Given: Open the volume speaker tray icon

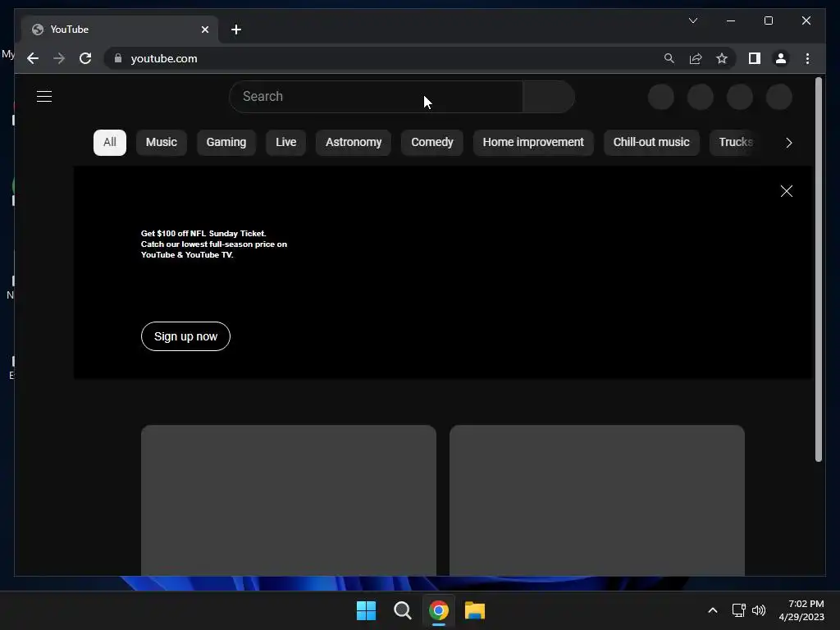Looking at the screenshot, I should point(759,610).
